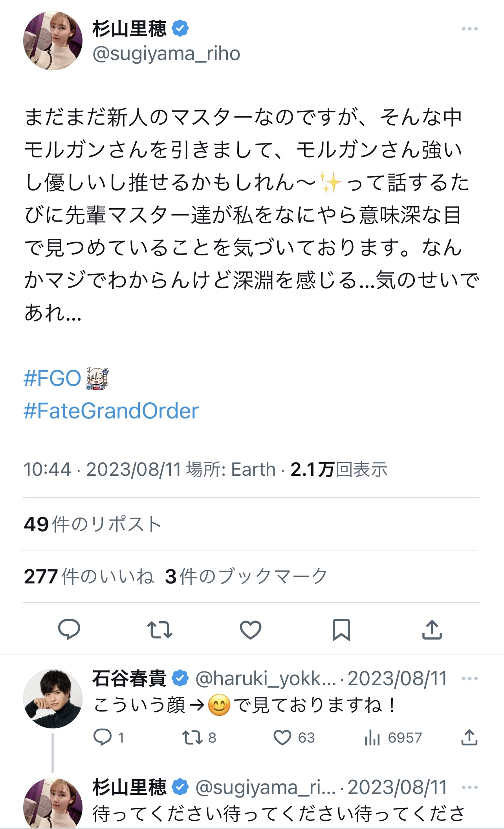Share the main tweet

432,629
